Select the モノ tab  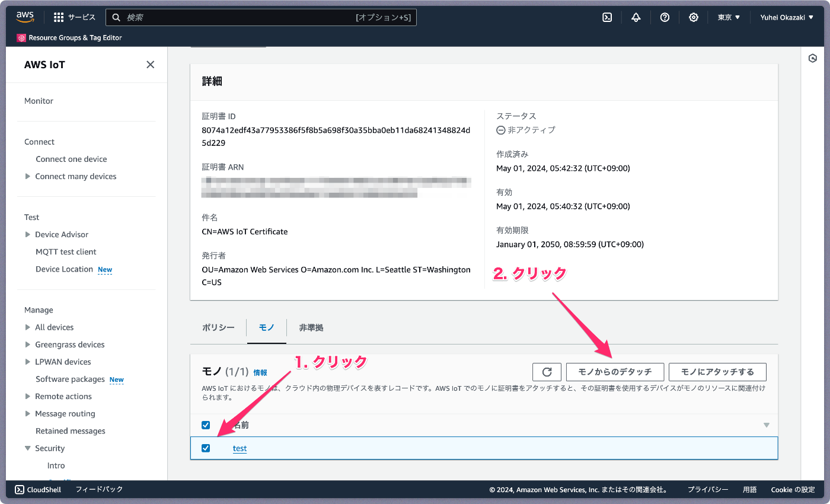tap(267, 327)
